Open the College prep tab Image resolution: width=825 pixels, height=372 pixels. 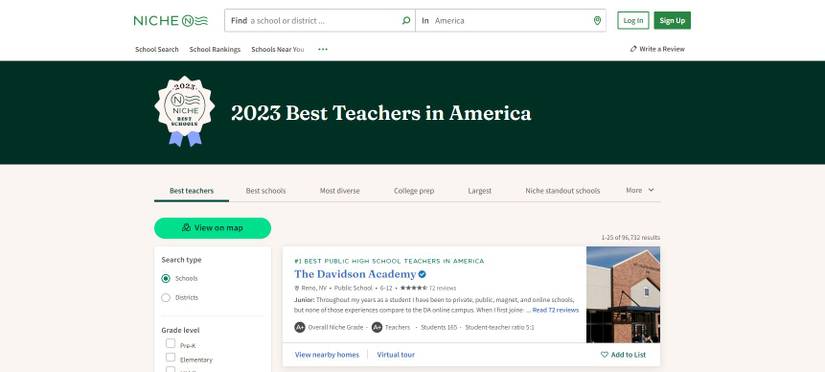414,190
